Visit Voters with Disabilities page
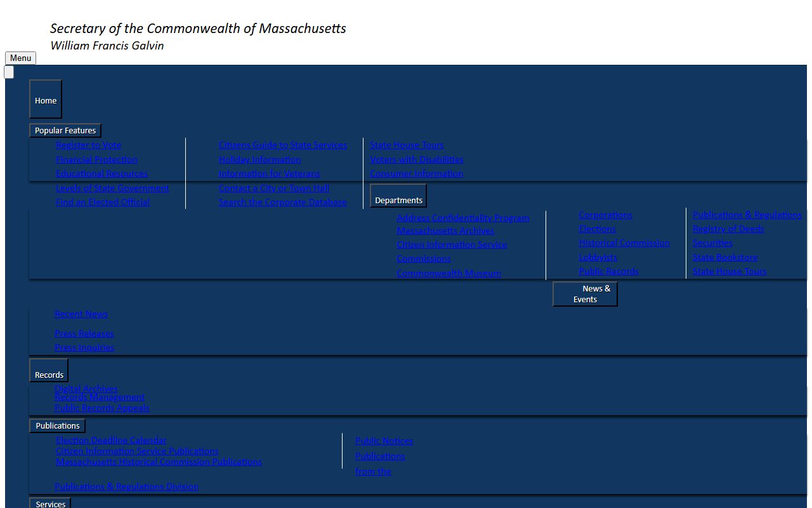The width and height of the screenshot is (812, 508). coord(417,159)
